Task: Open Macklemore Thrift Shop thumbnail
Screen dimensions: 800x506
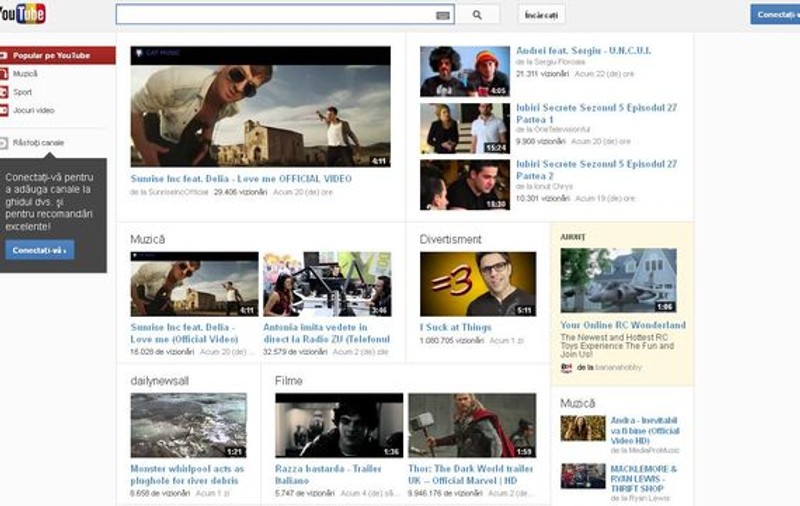Action: [583, 476]
